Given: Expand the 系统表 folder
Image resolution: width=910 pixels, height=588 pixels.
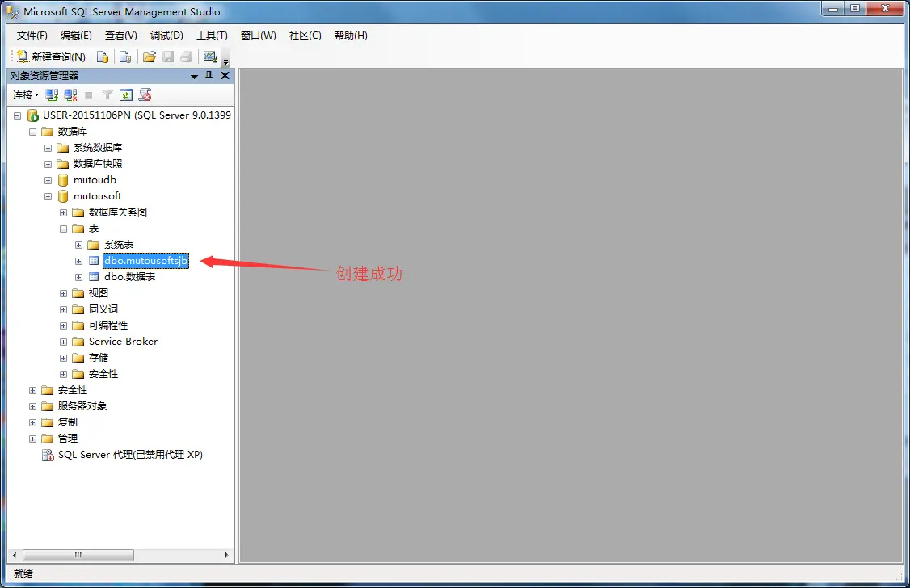Looking at the screenshot, I should pos(79,246).
